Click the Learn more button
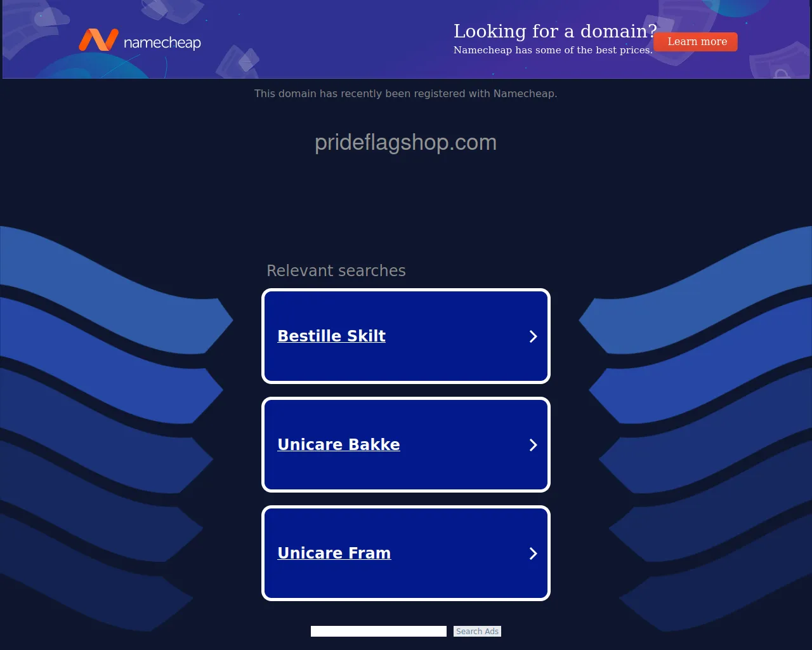Image resolution: width=812 pixels, height=650 pixels. coord(697,42)
